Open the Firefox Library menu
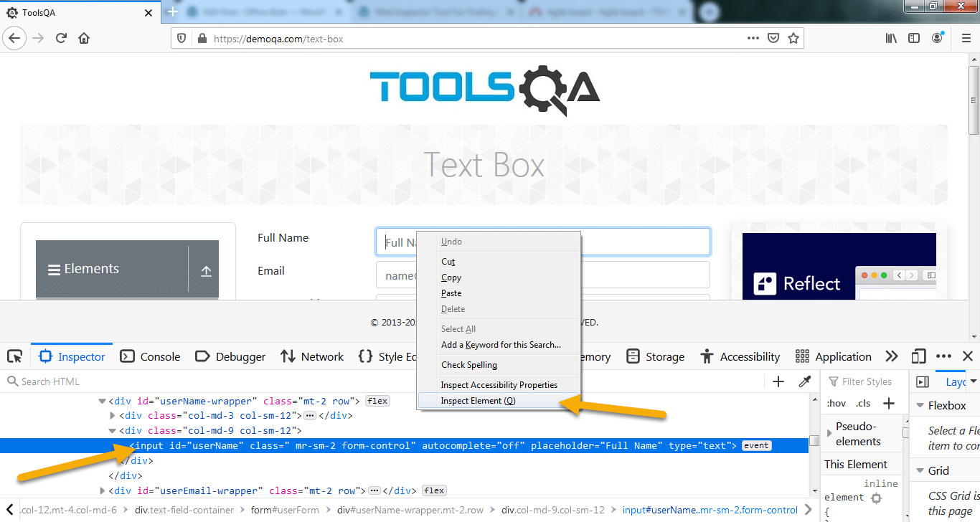The height and width of the screenshot is (522, 980). pyautogui.click(x=890, y=37)
